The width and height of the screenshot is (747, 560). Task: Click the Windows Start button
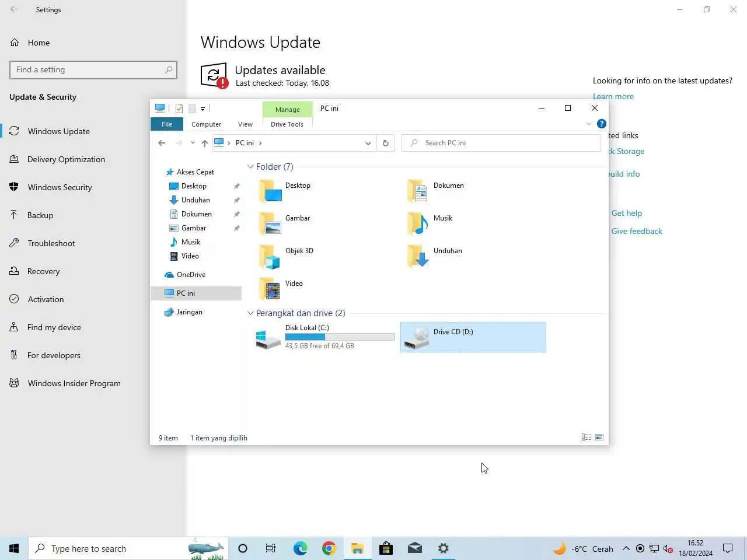point(14,548)
